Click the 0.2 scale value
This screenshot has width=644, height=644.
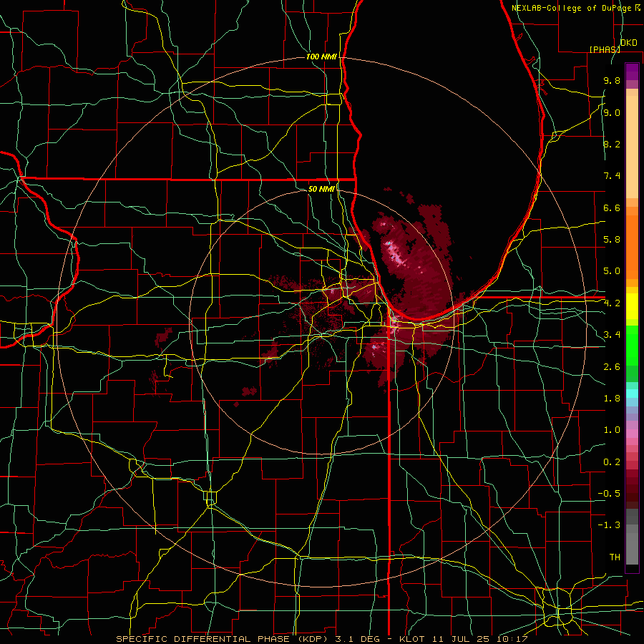click(x=612, y=462)
